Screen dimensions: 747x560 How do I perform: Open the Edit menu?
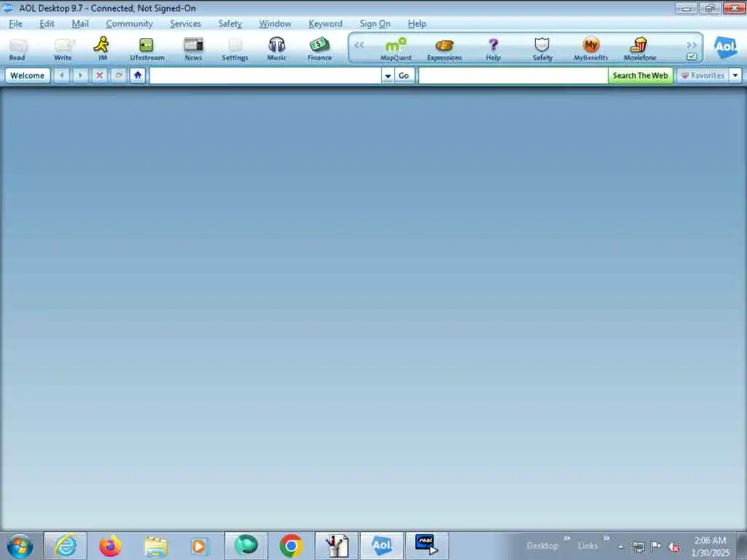[47, 24]
